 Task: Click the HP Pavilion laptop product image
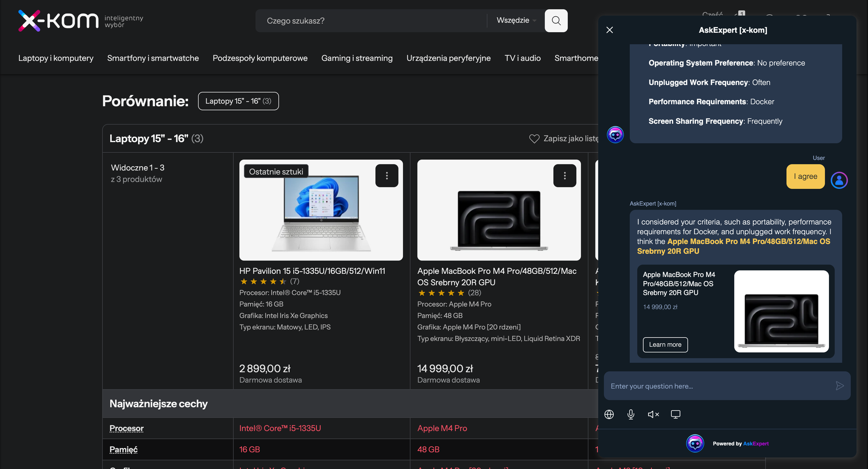321,210
